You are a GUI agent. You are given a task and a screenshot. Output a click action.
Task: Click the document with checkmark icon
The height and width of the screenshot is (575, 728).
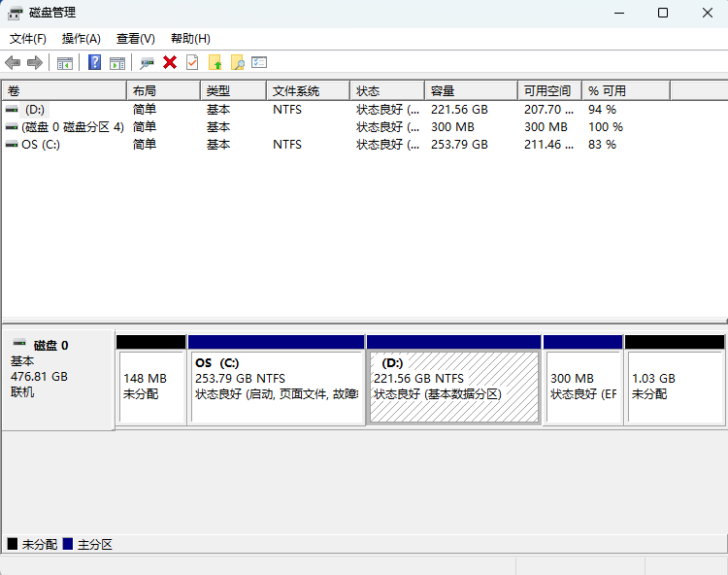192,62
